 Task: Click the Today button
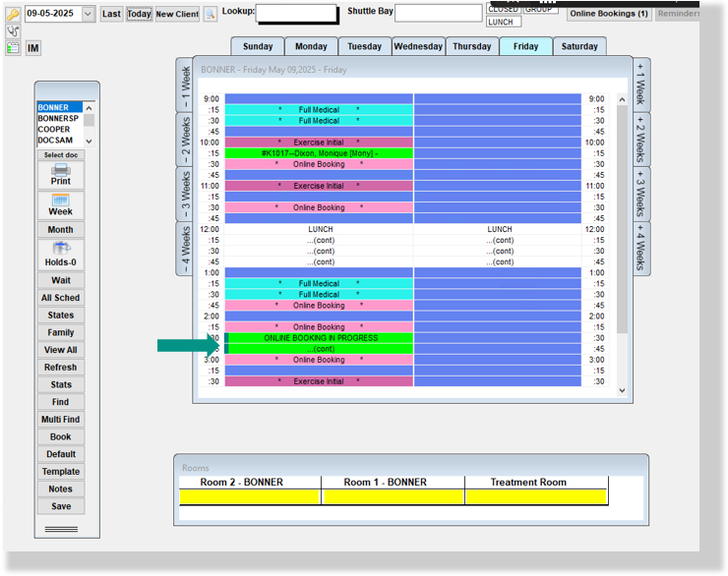139,14
